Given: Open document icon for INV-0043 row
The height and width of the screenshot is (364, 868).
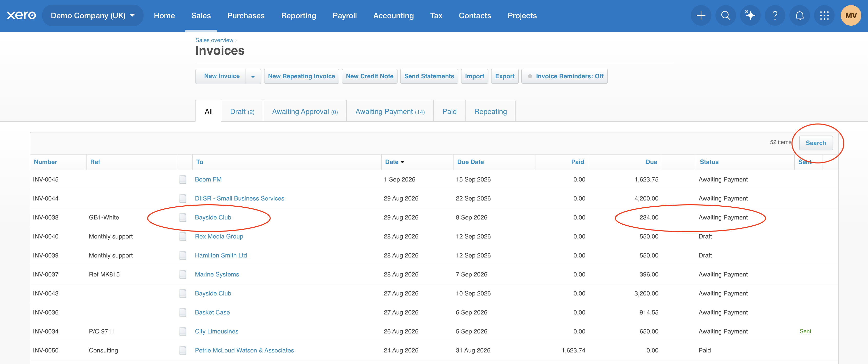Looking at the screenshot, I should coord(183,294).
